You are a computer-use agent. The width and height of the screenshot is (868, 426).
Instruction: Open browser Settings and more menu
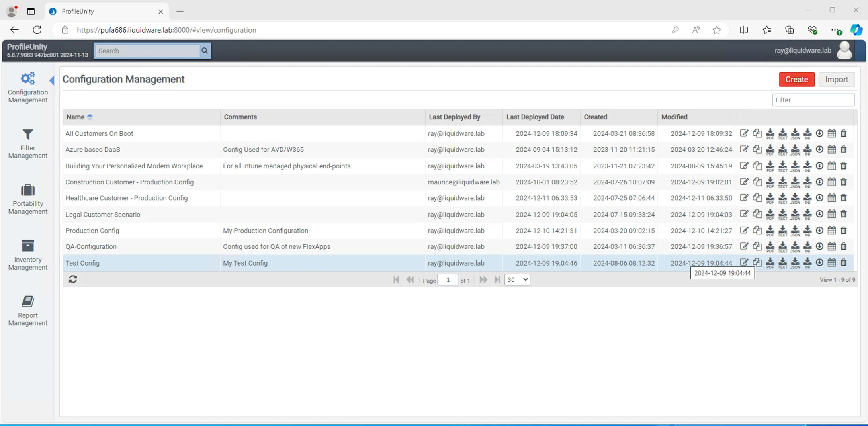click(x=835, y=30)
